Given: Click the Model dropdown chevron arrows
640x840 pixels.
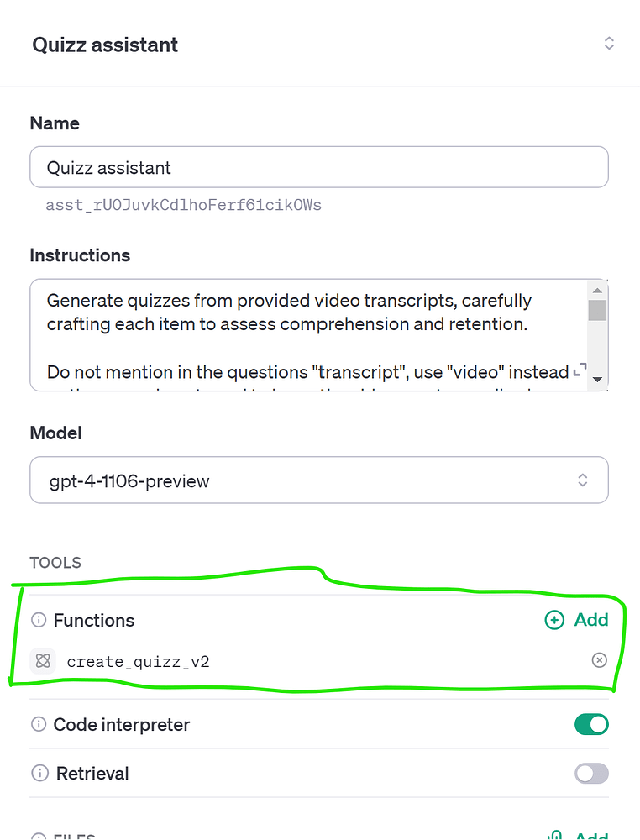Looking at the screenshot, I should [583, 480].
